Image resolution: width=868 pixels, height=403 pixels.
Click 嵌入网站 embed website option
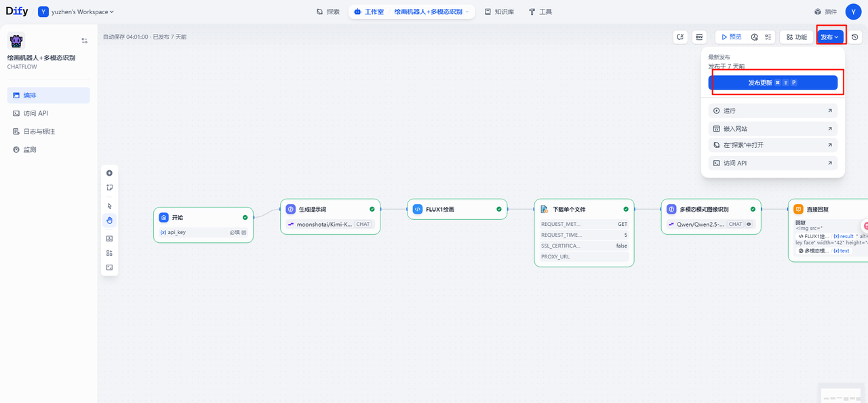772,128
